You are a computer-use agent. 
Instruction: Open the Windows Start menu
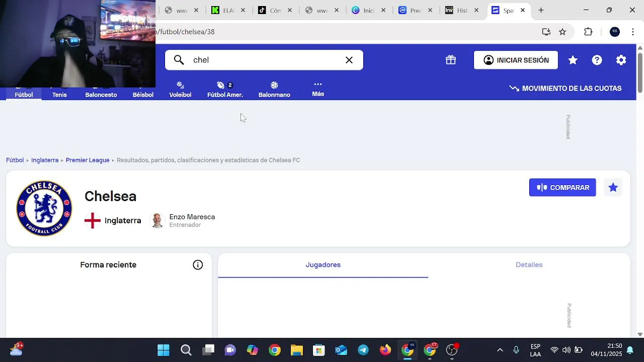pos(164,350)
